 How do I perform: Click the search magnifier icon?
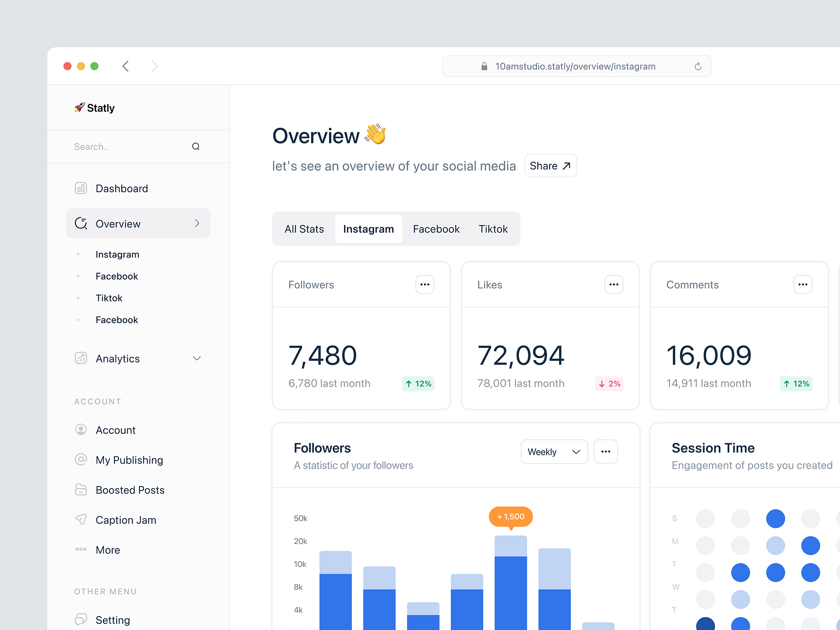[x=195, y=146]
